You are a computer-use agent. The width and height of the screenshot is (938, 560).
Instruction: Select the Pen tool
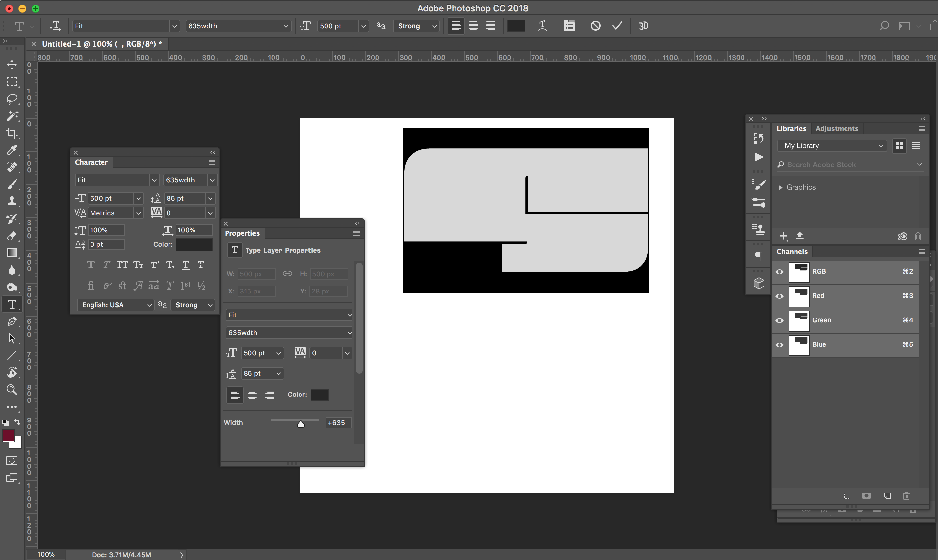tap(12, 321)
